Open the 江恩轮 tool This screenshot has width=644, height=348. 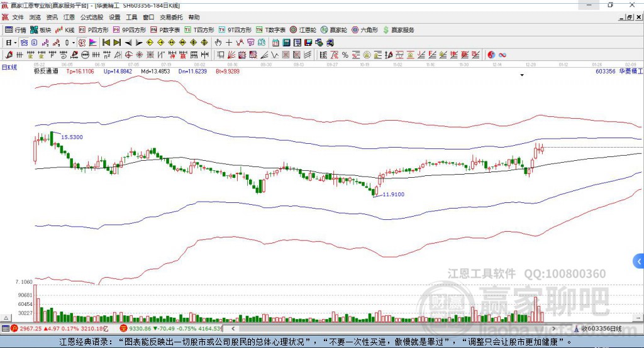(303, 30)
